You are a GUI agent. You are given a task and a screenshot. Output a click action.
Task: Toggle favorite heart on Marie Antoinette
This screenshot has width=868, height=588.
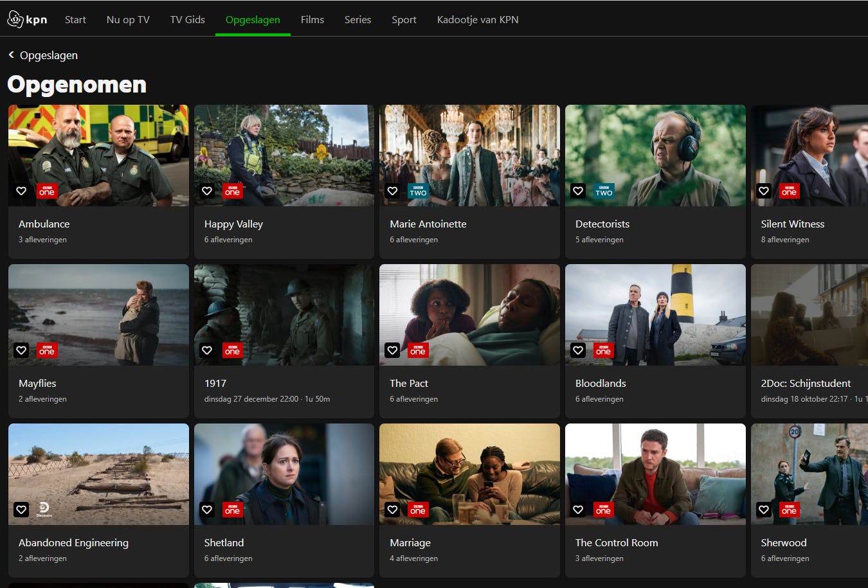click(x=392, y=191)
